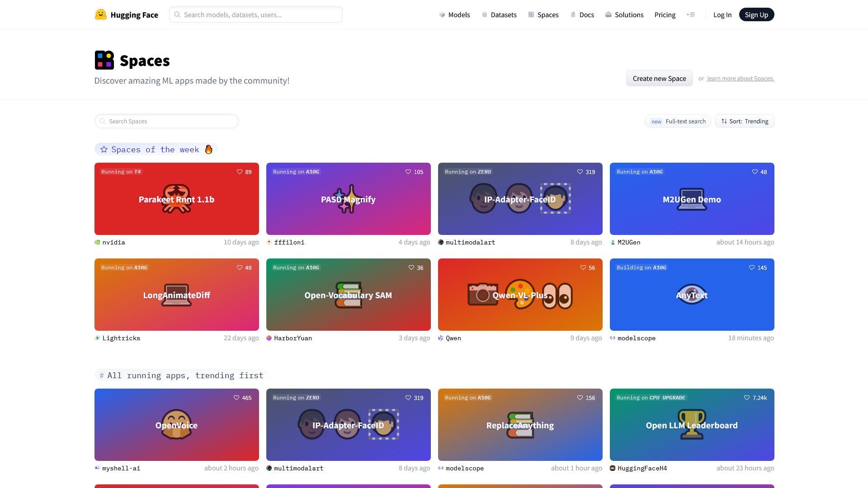Click the Qwen avatar icon
Viewport: 868px width, 488px height.
pos(441,338)
